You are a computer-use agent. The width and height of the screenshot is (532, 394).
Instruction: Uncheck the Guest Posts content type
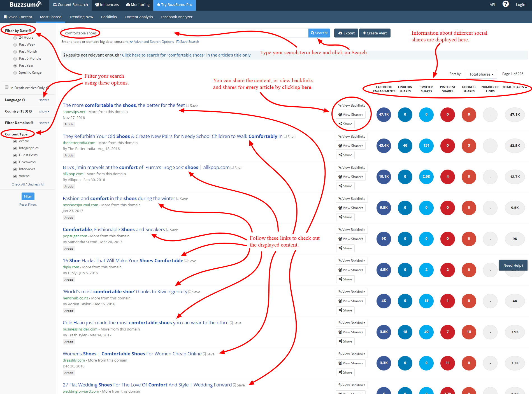pyautogui.click(x=15, y=155)
